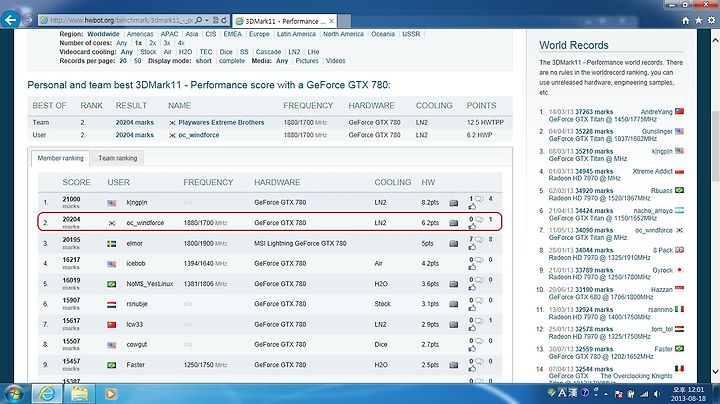Open NoMS_YesLinux user profile
This screenshot has height=404, width=720.
click(x=149, y=284)
